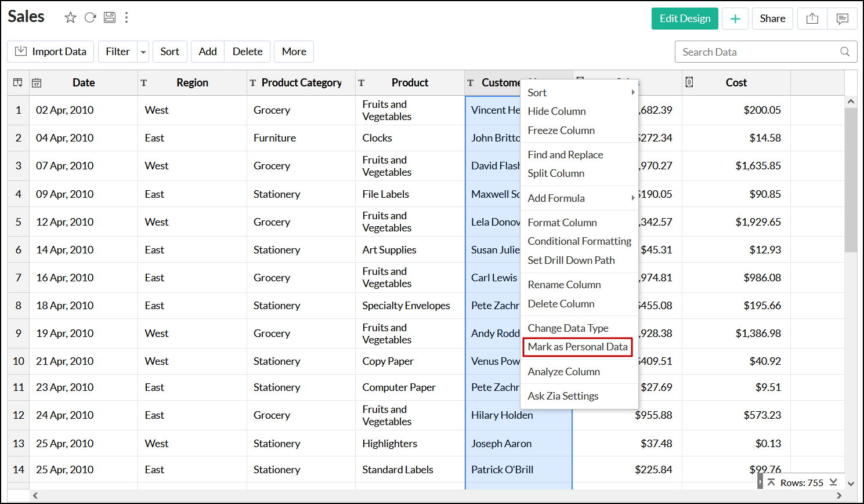Screen dimensions: 864x504
Task: Select Mark as Personal Data menu item
Action: tap(577, 347)
